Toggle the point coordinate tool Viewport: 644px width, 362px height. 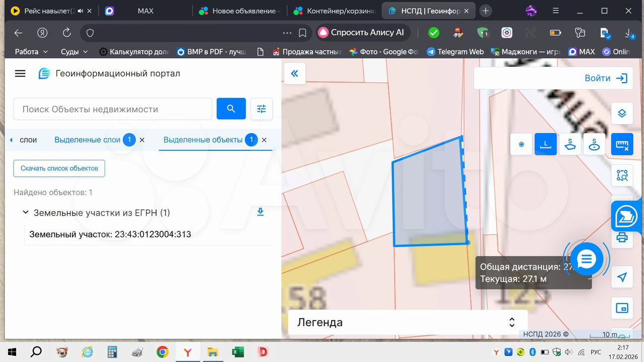click(x=521, y=144)
